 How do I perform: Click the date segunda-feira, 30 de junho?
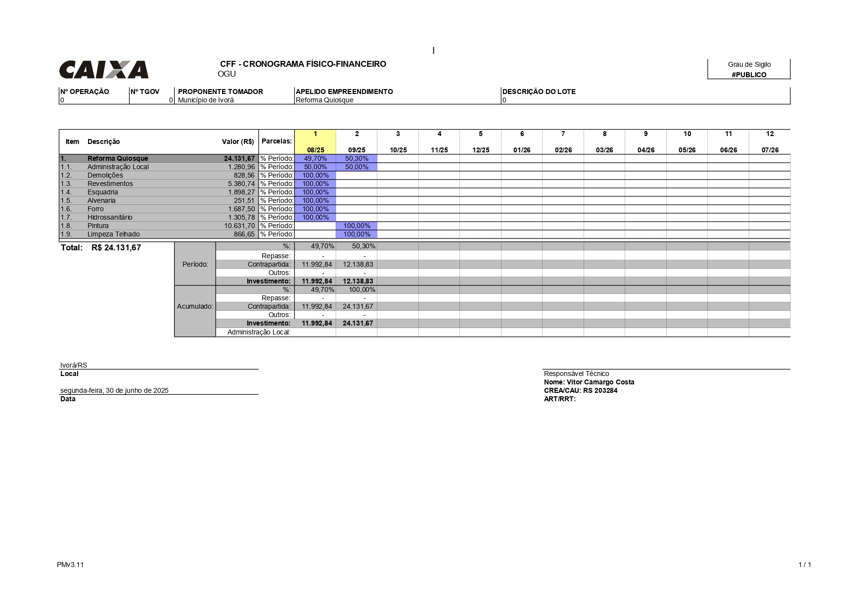coord(114,390)
